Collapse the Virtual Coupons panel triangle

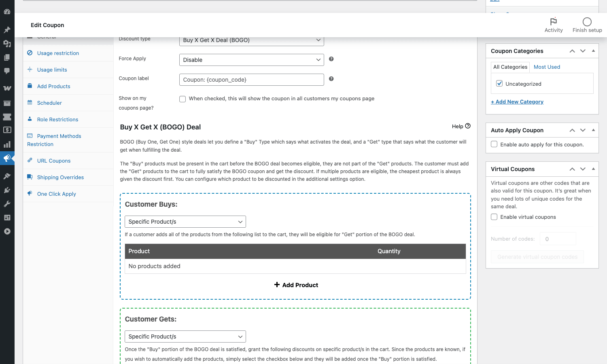593,169
